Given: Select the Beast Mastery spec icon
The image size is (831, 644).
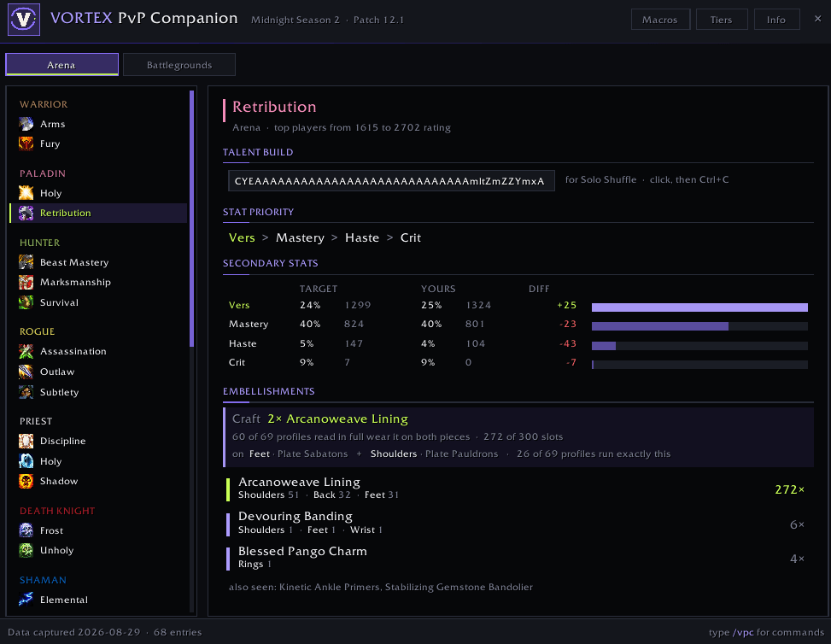Looking at the screenshot, I should click(26, 262).
